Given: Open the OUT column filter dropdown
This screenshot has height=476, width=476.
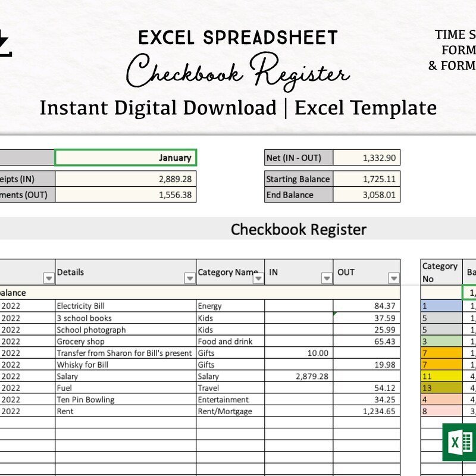Looking at the screenshot, I should (x=393, y=277).
